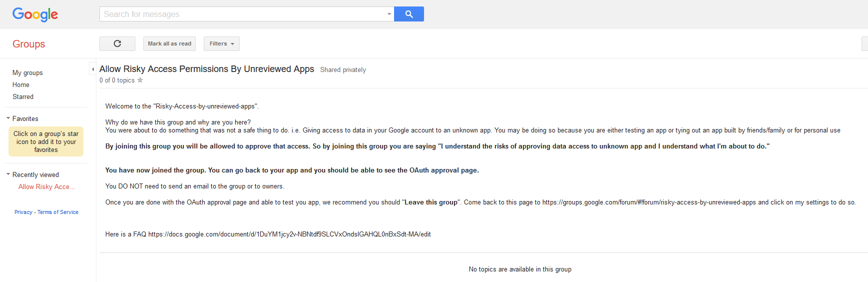Open the Privacy link
868x282 pixels.
23,212
